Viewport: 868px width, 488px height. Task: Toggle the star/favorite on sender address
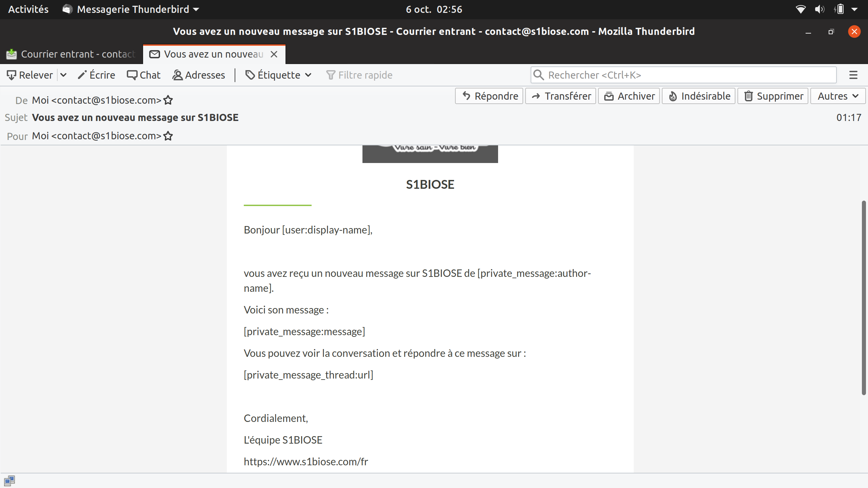tap(168, 100)
